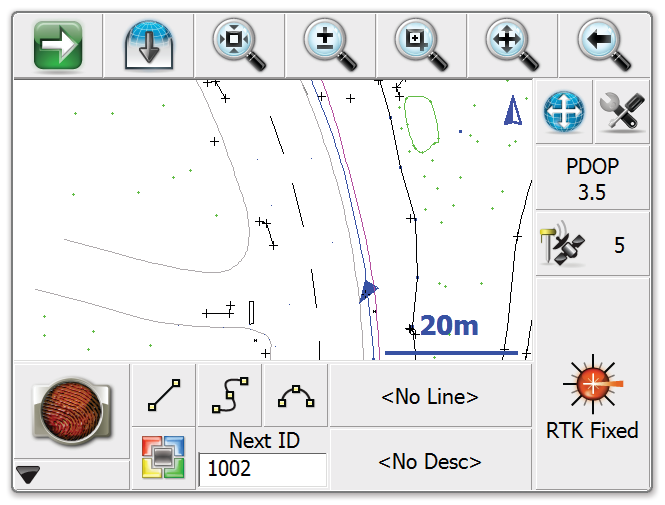Click the RTK Fixed status button
This screenshot has height=505, width=665.
click(593, 400)
